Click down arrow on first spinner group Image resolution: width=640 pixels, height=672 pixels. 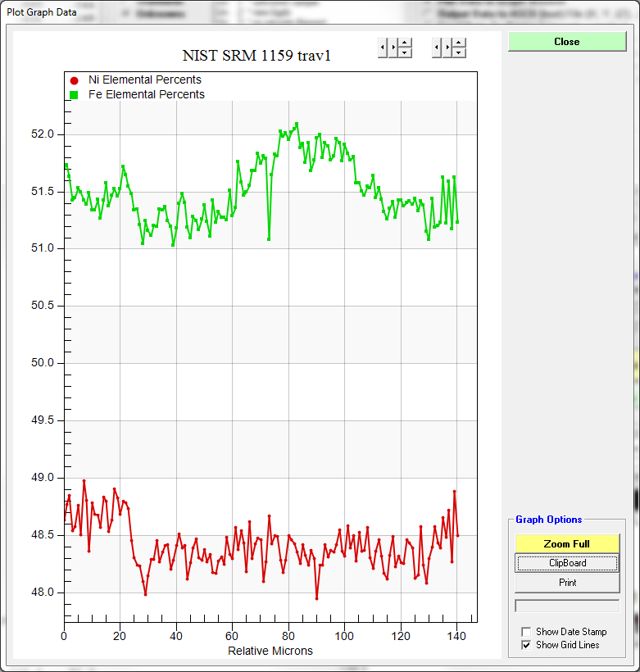pyautogui.click(x=405, y=52)
